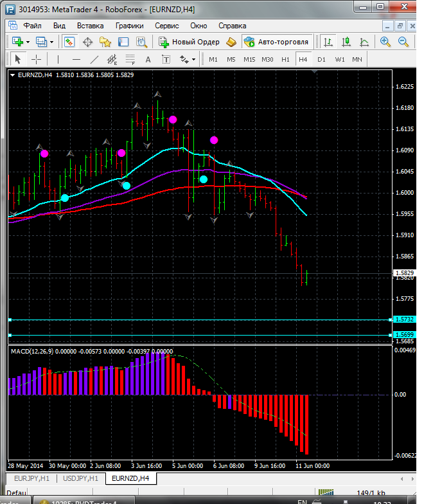Open the Графики menu
Screen dimensions: 424x504
(130, 26)
